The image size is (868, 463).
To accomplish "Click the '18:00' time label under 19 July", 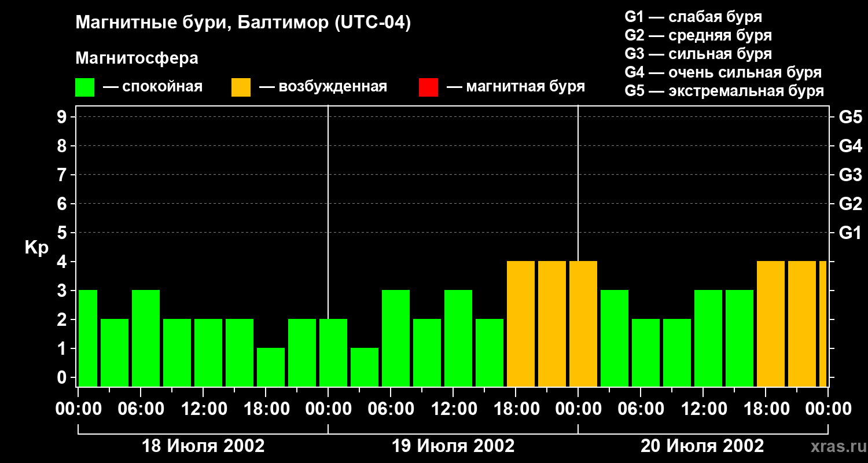I will coord(516,409).
